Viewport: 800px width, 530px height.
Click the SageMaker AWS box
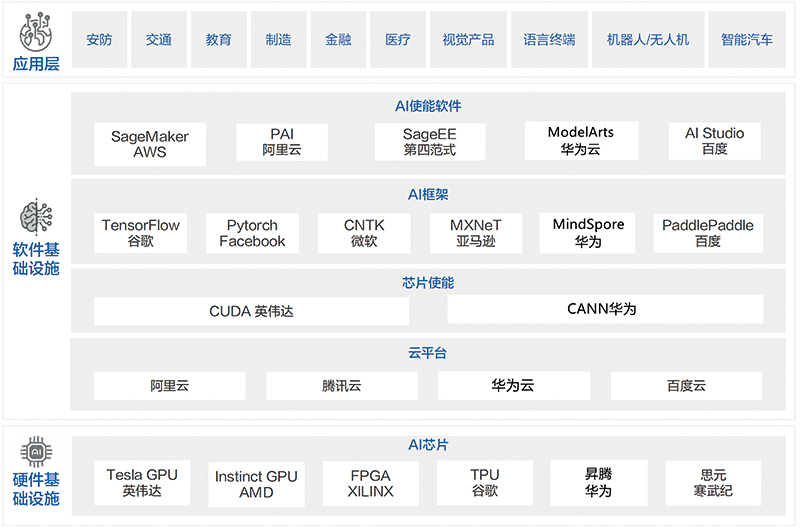pos(150,144)
